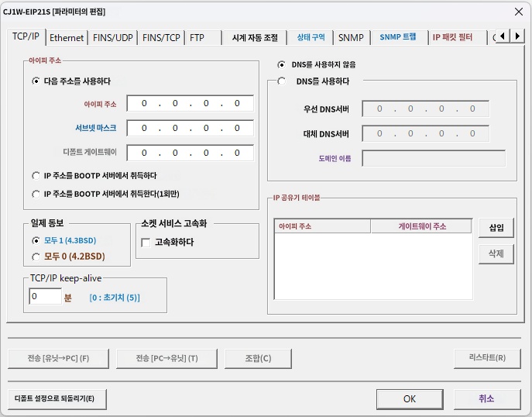Screen dimensions: 532x417
Task: Open the FINS/TCP tab
Action: click(161, 38)
